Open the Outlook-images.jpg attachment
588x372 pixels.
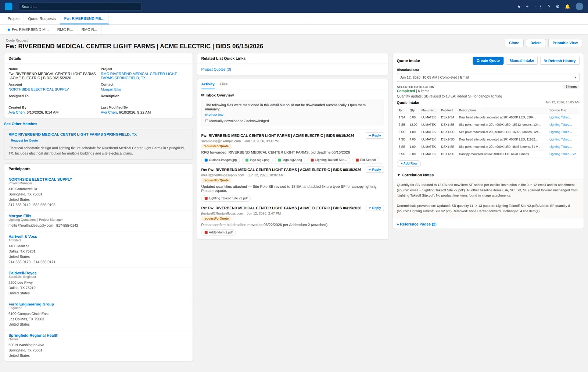click(220, 160)
